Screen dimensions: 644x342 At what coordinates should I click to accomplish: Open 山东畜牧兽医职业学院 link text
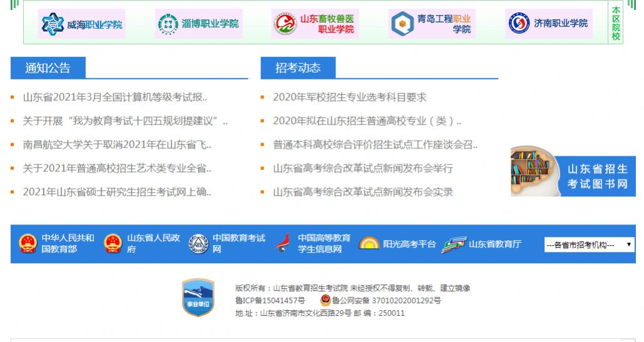pos(327,24)
